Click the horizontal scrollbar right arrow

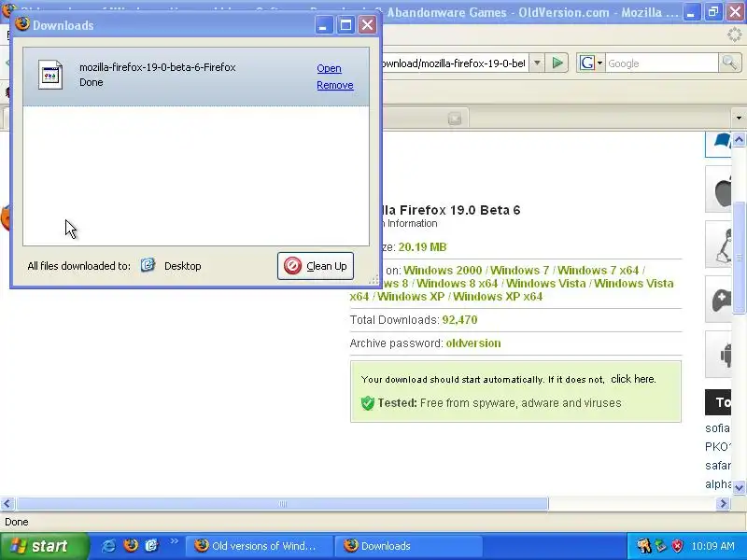pyautogui.click(x=723, y=503)
